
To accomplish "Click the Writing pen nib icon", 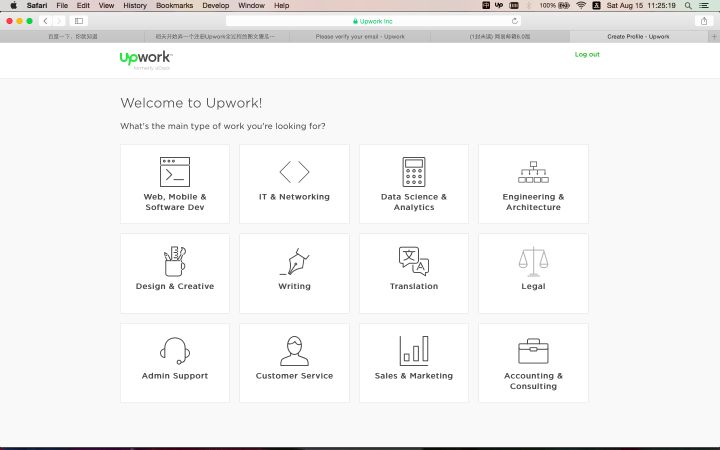I will coord(294,262).
